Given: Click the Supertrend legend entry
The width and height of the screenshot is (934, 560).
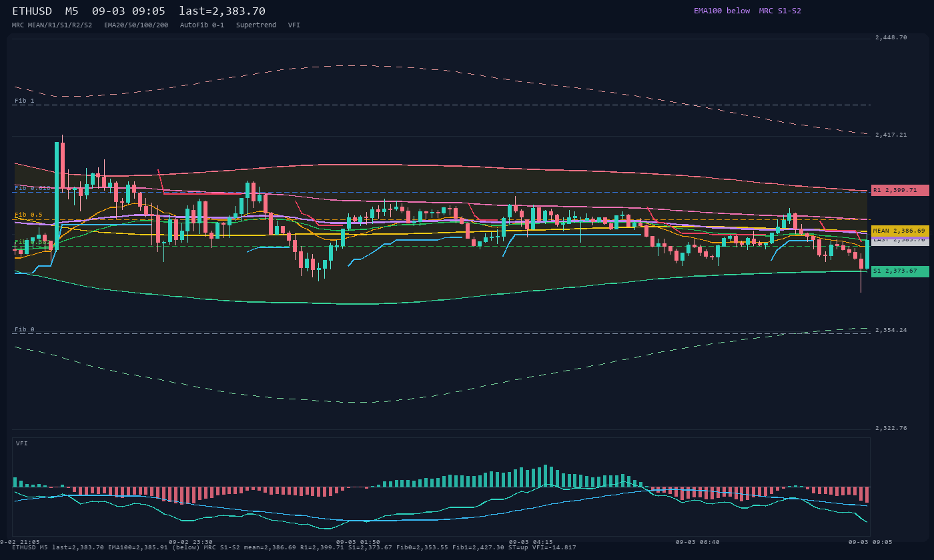Looking at the screenshot, I should click(x=256, y=25).
